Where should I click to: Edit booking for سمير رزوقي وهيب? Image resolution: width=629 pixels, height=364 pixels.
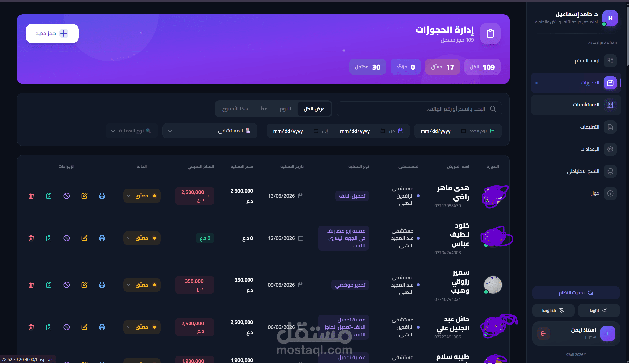84,285
